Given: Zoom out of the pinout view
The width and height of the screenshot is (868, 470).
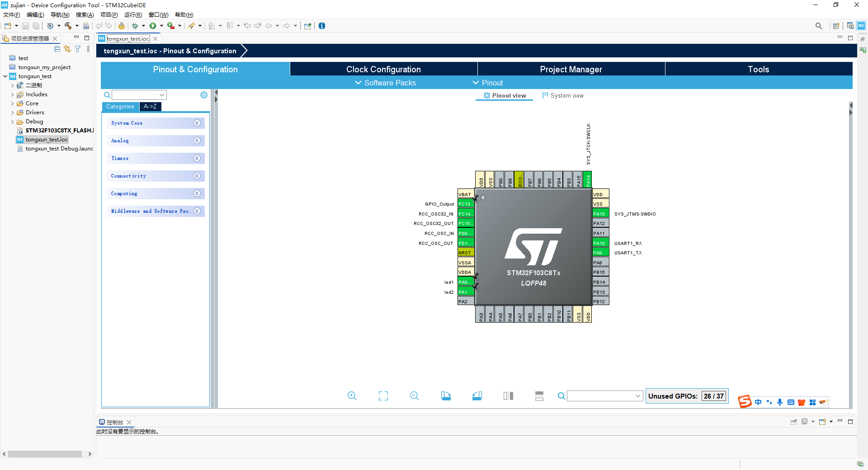Looking at the screenshot, I should [414, 396].
